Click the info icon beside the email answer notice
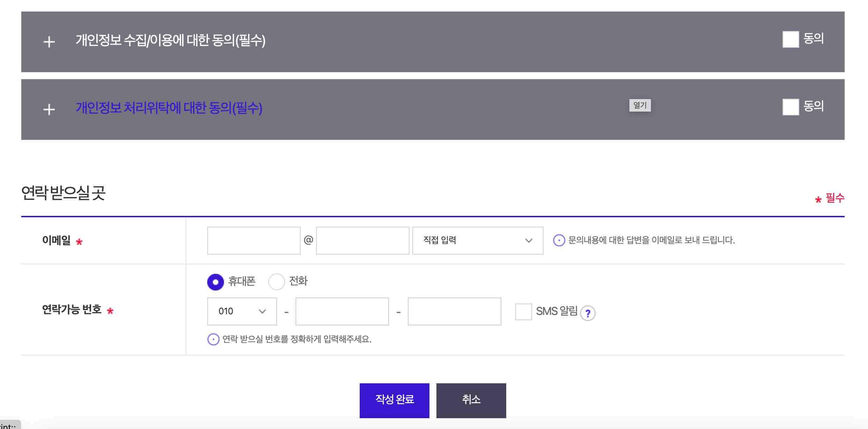 pos(559,240)
